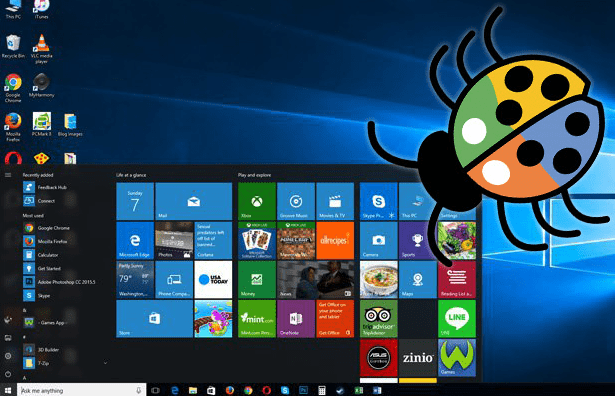The height and width of the screenshot is (396, 615).
Task: Click the Ask me anything search box
Action: (x=82, y=390)
